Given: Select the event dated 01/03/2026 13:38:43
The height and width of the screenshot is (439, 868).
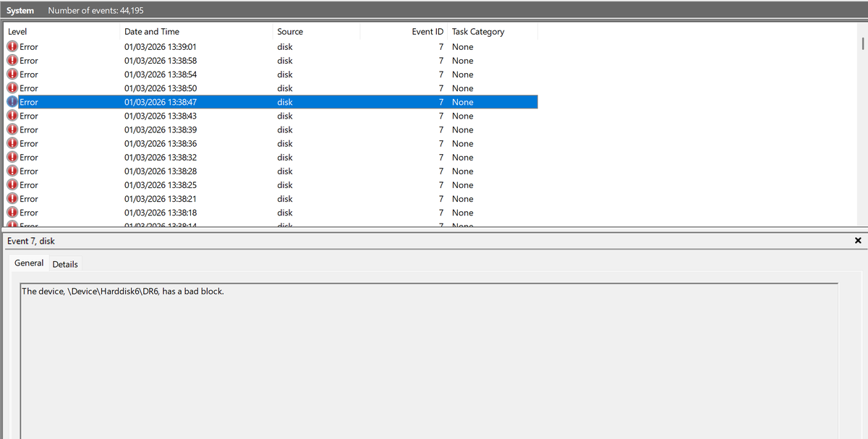Looking at the screenshot, I should [x=161, y=116].
